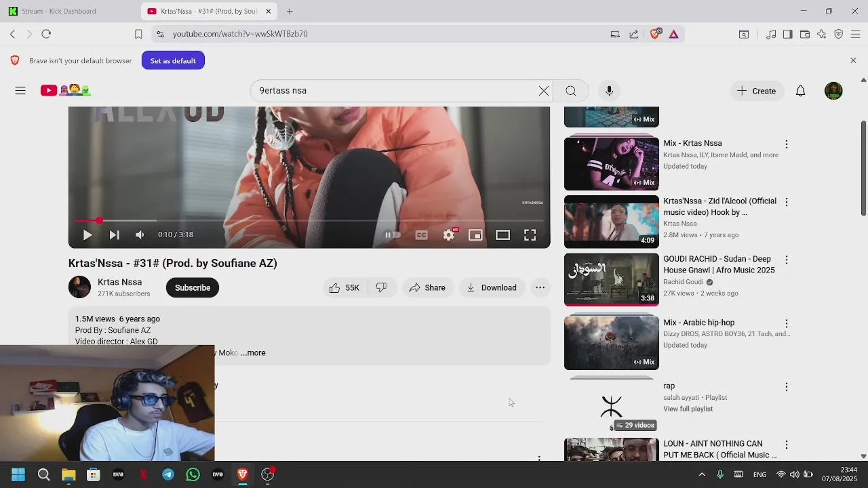This screenshot has width=868, height=488.
Task: Enable miniplayer mode icon
Action: point(475,235)
